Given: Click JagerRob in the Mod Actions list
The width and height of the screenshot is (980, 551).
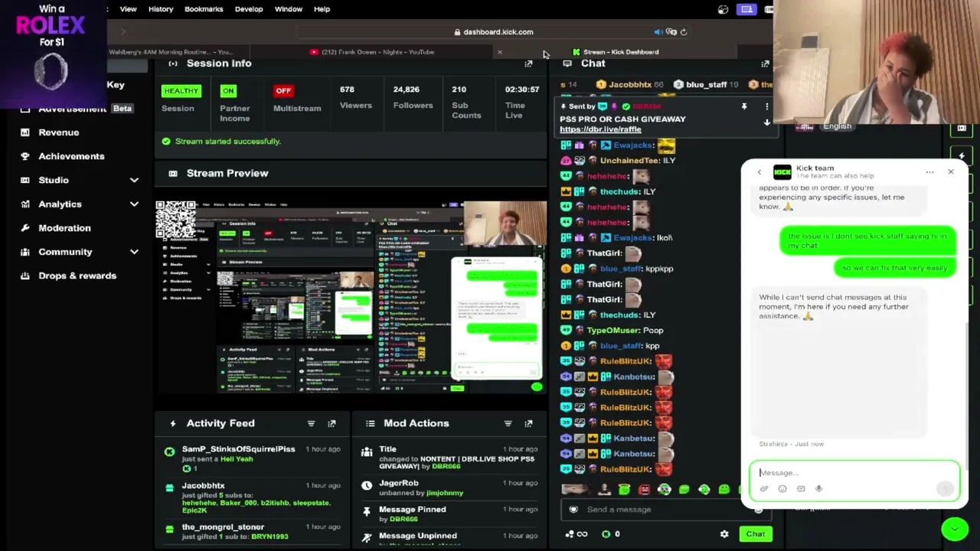Looking at the screenshot, I should point(398,484).
